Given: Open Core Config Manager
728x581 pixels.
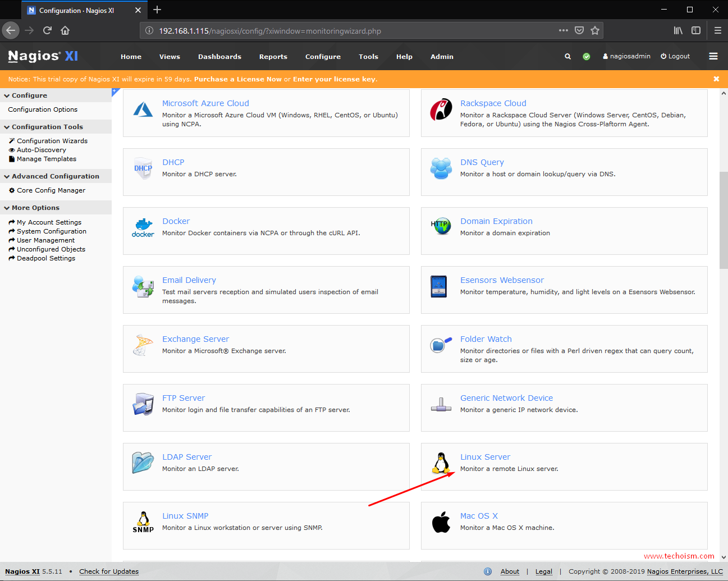Looking at the screenshot, I should (x=51, y=190).
